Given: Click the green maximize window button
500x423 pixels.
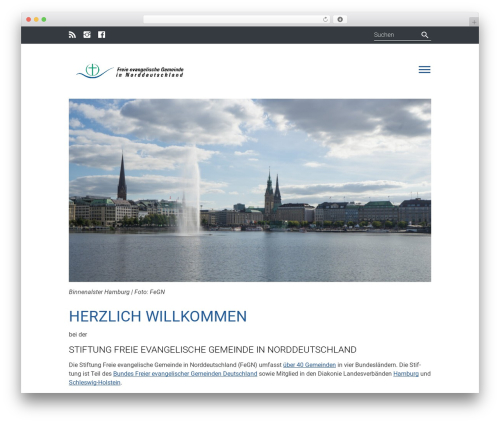Looking at the screenshot, I should coord(44,19).
